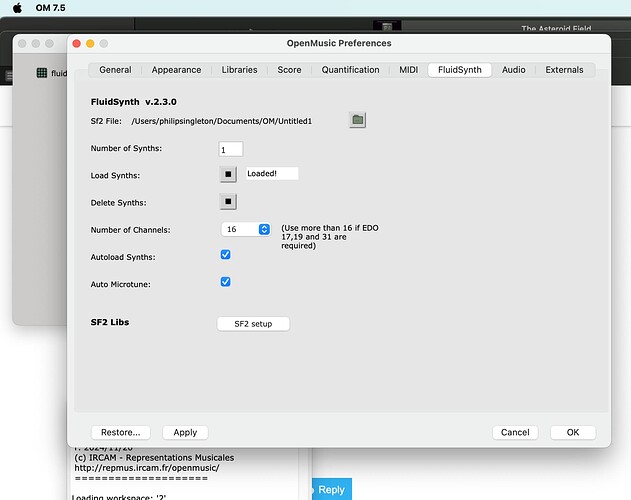The width and height of the screenshot is (631, 500).
Task: Click the SF2 Libs label
Action: [110, 322]
